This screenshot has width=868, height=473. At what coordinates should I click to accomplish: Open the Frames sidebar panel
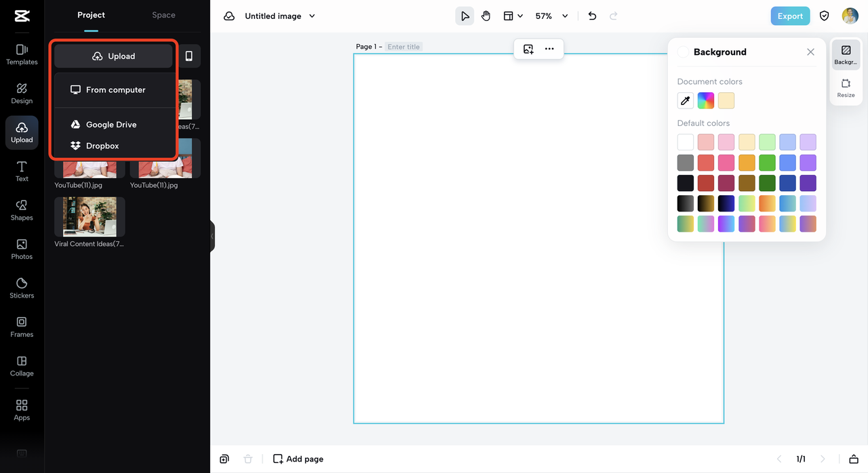coord(22,327)
